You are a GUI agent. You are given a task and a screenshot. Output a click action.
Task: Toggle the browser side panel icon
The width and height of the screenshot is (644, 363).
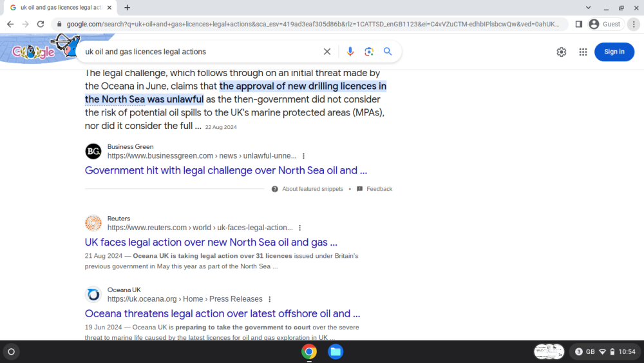pos(579,25)
